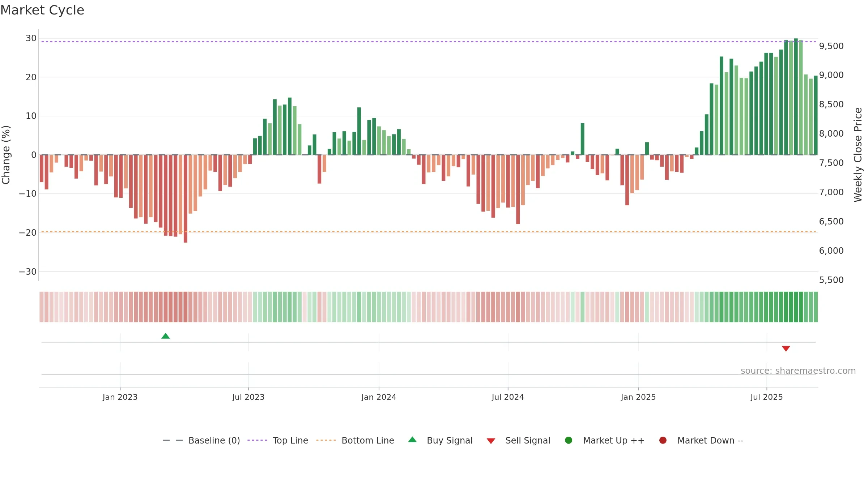The width and height of the screenshot is (868, 488).
Task: Click the purple dotted Top Line sample
Action: [257, 440]
